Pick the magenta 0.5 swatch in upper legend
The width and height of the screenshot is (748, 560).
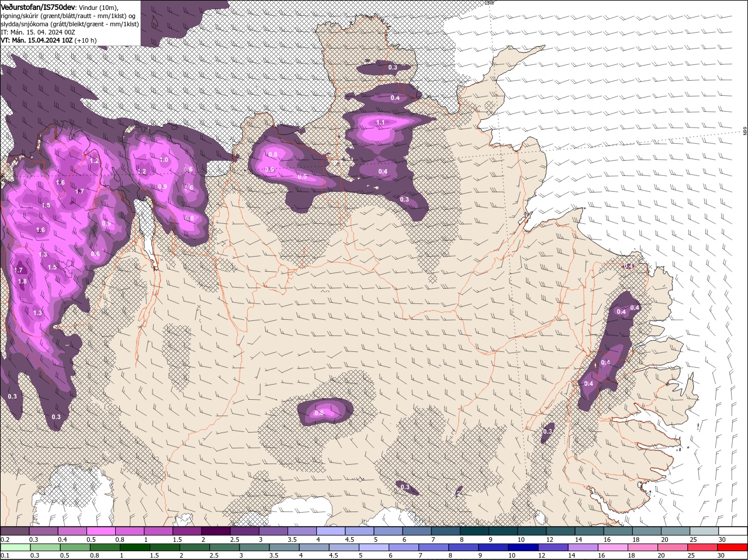coord(101,531)
